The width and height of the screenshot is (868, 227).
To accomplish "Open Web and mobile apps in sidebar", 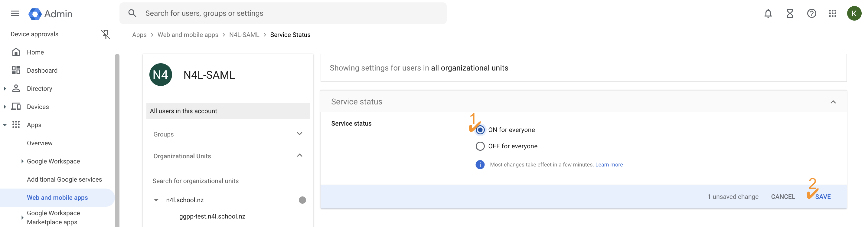I will 57,198.
